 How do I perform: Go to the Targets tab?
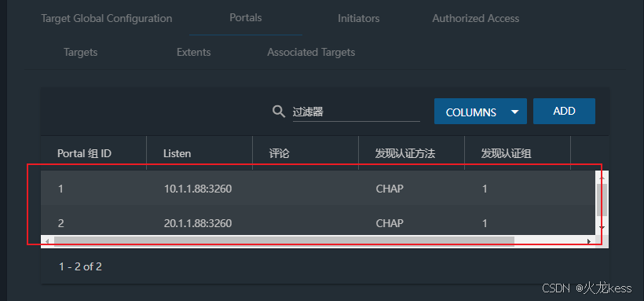(x=80, y=52)
